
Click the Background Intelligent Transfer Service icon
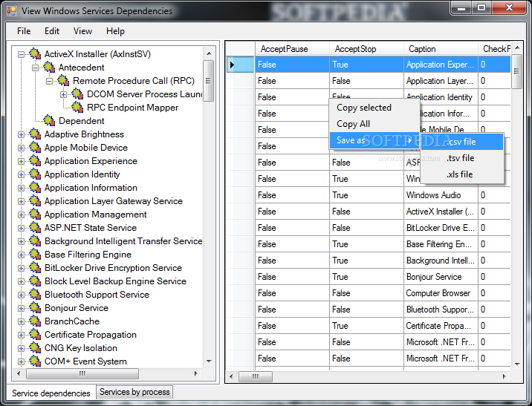click(35, 241)
